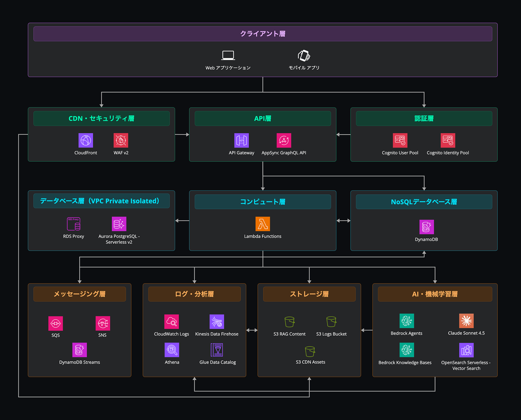Click the Cognito User Pool icon
The image size is (521, 420).
(x=400, y=141)
